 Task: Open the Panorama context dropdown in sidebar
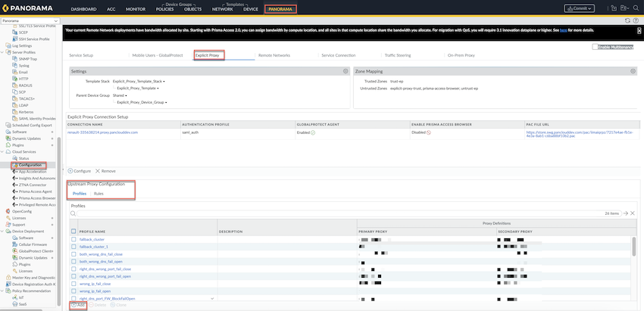point(30,20)
